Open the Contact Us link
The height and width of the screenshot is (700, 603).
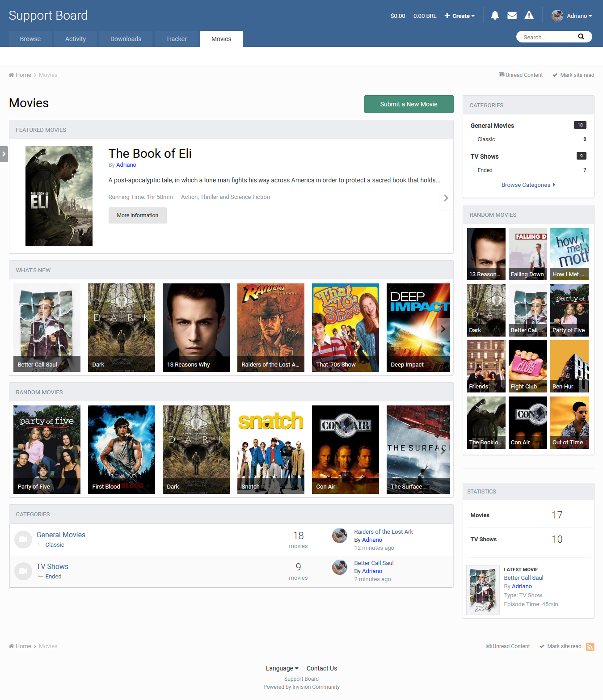pos(322,668)
